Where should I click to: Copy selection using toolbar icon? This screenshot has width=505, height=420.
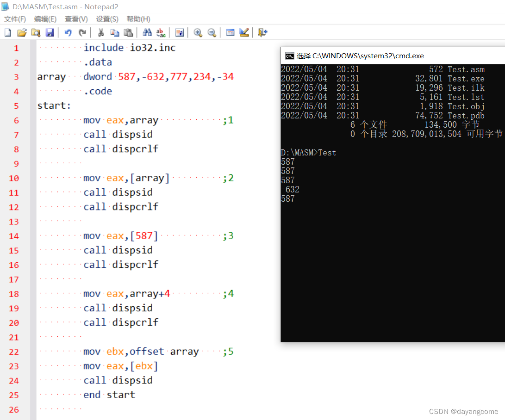coord(115,32)
